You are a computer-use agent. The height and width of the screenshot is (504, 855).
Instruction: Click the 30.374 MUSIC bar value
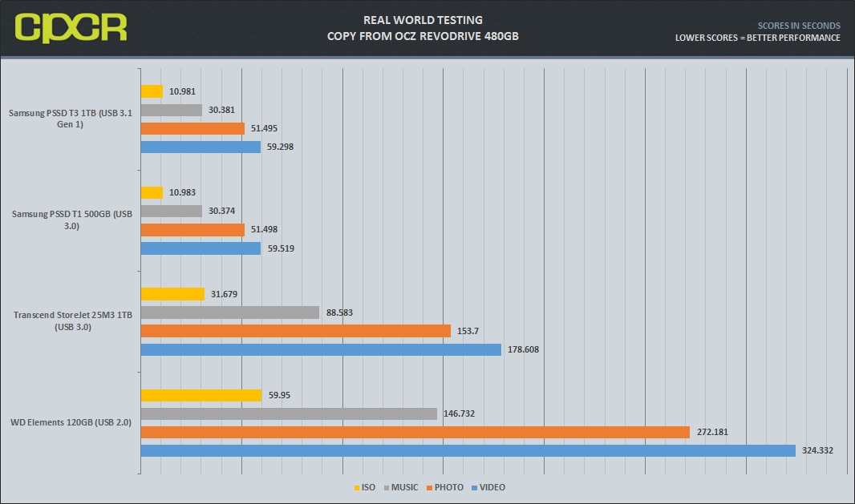pyautogui.click(x=221, y=211)
